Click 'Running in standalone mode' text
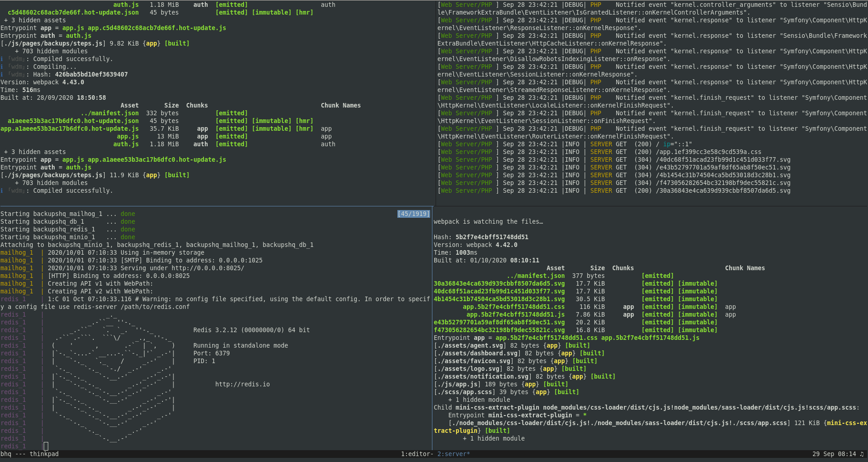 tap(241, 345)
